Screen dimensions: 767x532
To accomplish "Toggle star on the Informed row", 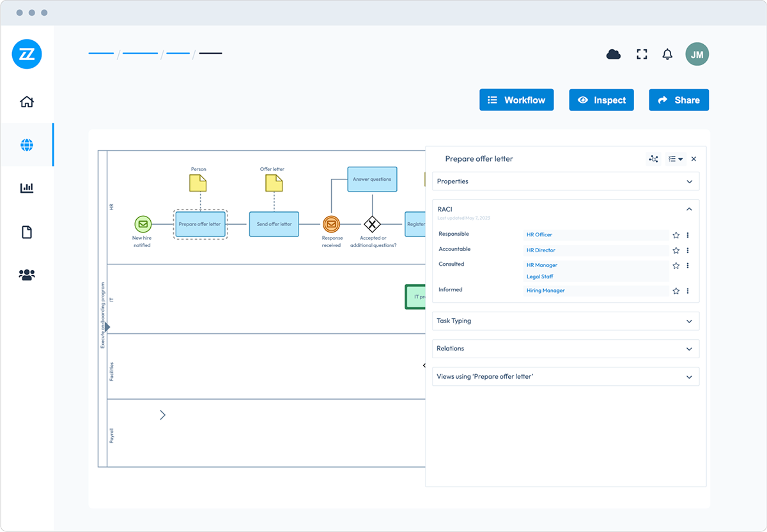I will [676, 291].
